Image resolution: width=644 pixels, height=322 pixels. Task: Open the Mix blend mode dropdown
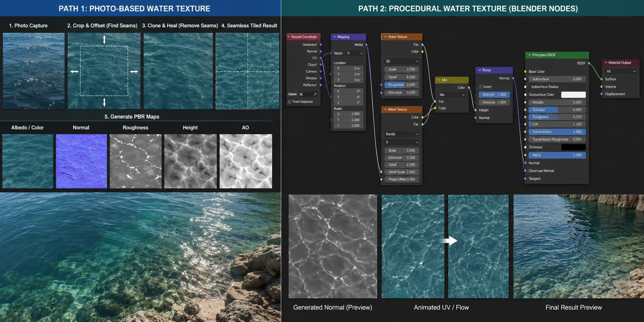pos(452,95)
